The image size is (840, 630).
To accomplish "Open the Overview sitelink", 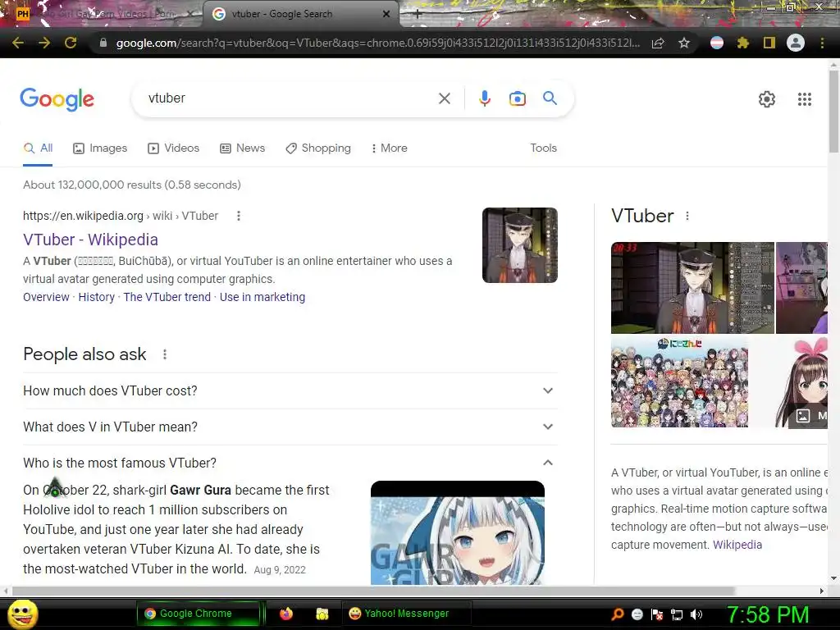I will point(46,297).
